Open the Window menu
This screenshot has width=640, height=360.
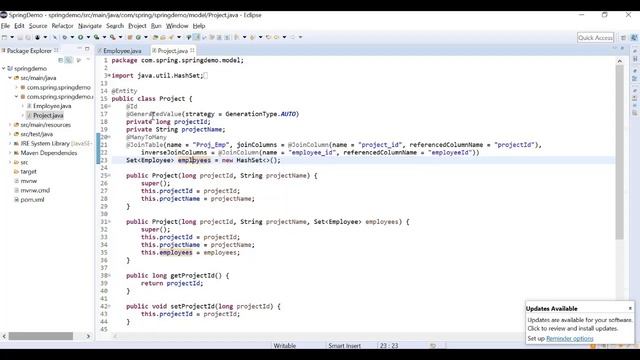coord(177,26)
